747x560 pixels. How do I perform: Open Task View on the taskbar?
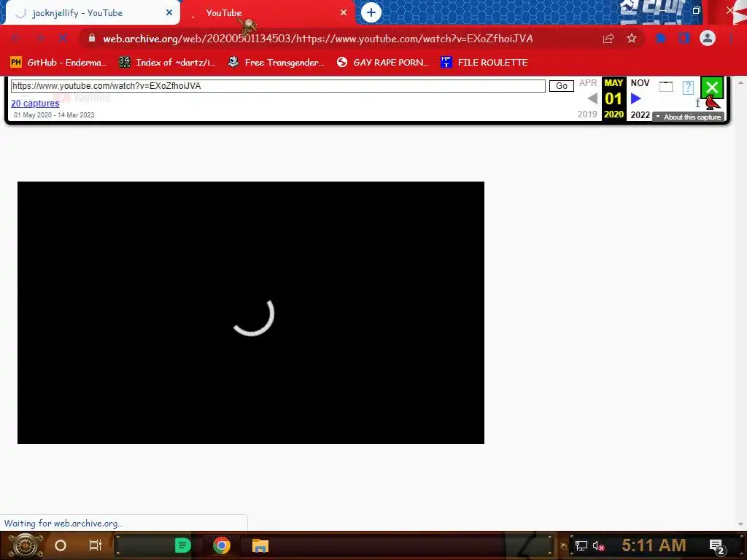coord(96,545)
